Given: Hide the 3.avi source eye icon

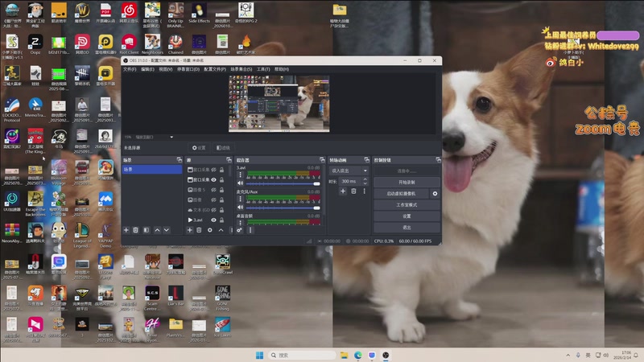Looking at the screenshot, I should [x=213, y=220].
